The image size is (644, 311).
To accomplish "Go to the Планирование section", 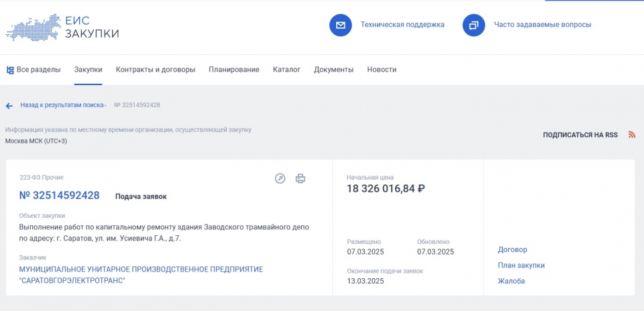I will [x=234, y=70].
